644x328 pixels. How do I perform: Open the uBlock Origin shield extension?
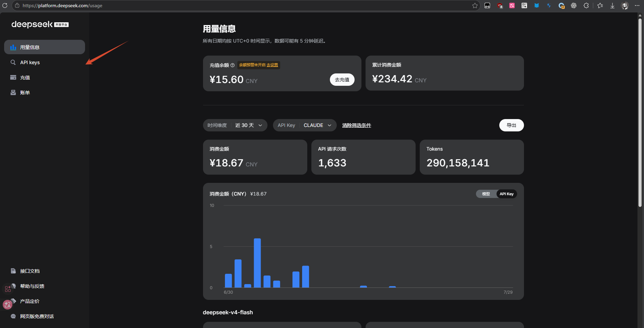click(500, 5)
